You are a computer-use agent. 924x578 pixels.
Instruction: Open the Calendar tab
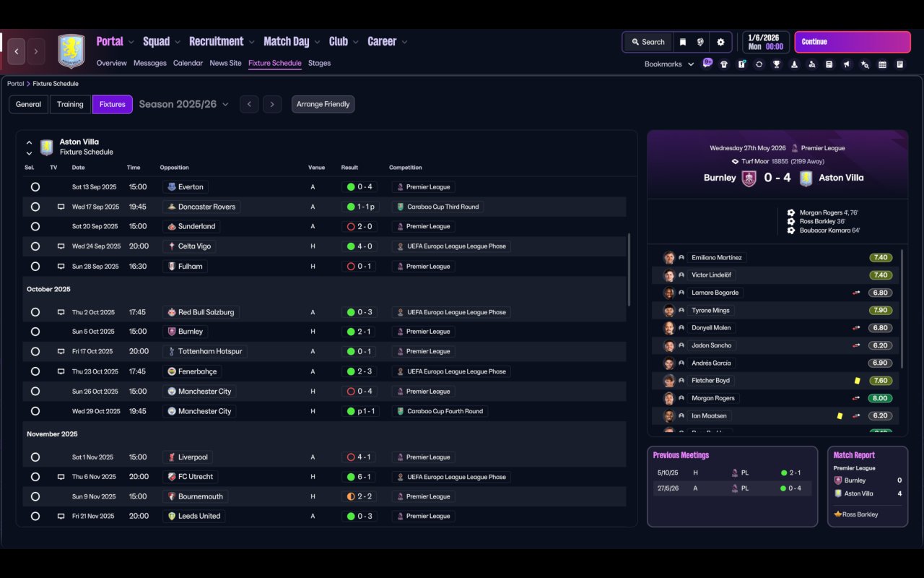coord(188,63)
